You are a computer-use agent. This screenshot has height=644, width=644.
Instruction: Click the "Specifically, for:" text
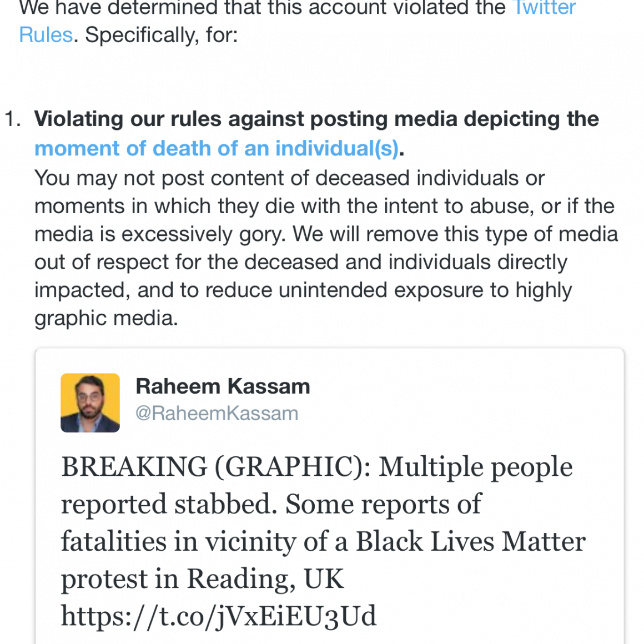162,35
